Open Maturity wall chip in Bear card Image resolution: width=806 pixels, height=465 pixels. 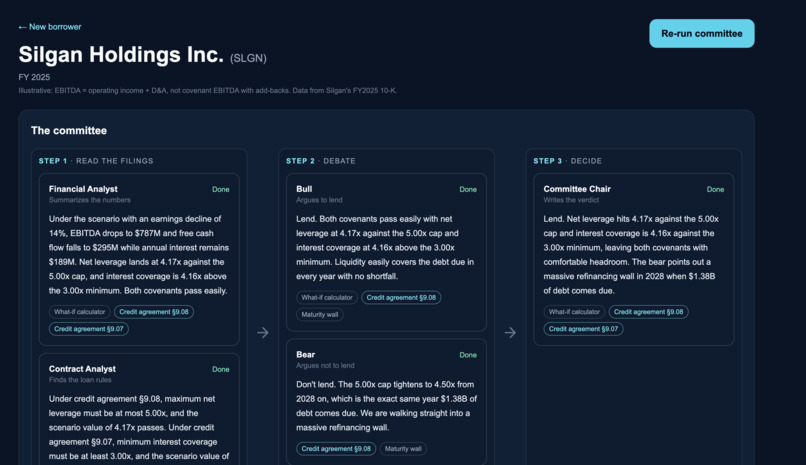click(x=403, y=449)
